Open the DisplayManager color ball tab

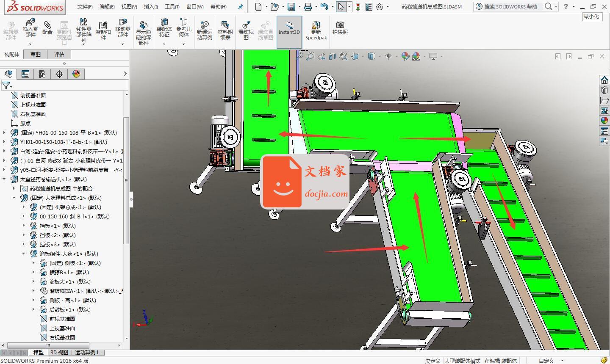(x=76, y=74)
